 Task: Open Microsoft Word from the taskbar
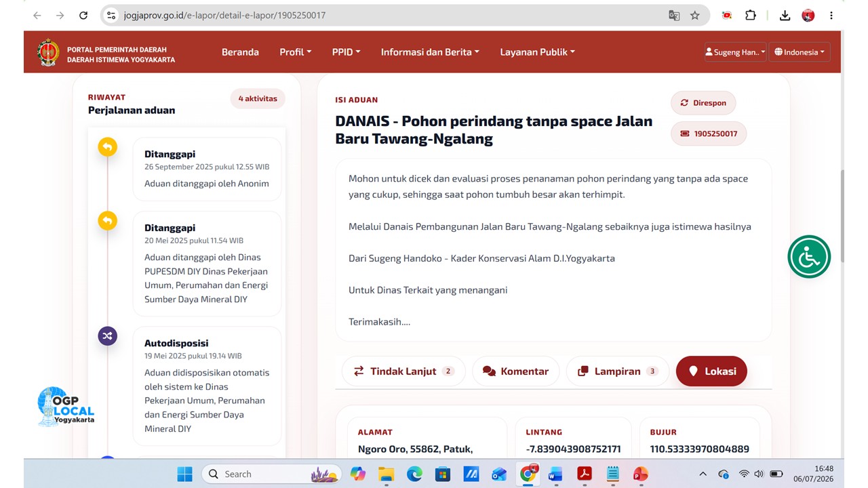pyautogui.click(x=556, y=474)
